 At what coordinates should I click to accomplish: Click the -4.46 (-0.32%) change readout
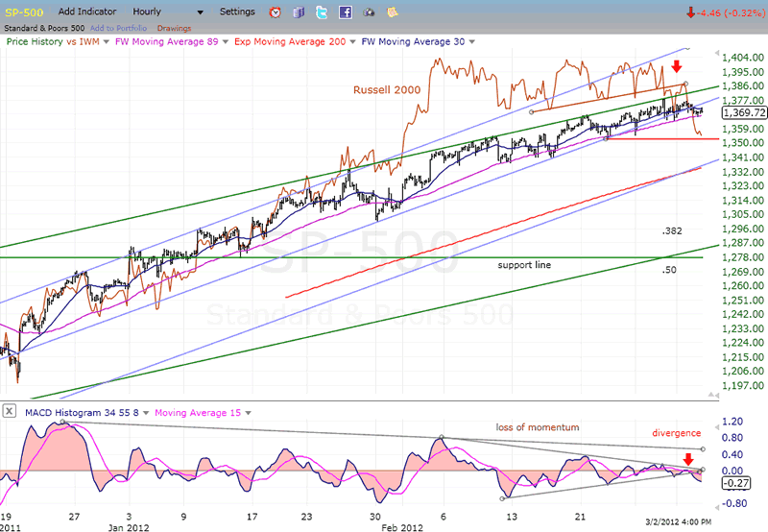[730, 13]
